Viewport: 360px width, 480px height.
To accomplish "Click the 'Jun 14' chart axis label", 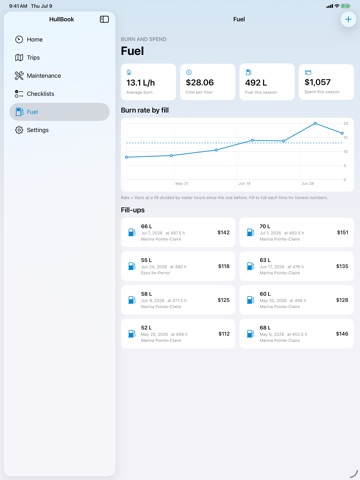I will 244,183.
